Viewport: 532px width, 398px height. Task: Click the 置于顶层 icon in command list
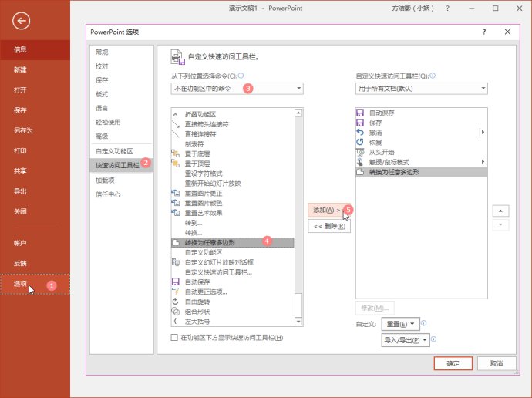176,164
